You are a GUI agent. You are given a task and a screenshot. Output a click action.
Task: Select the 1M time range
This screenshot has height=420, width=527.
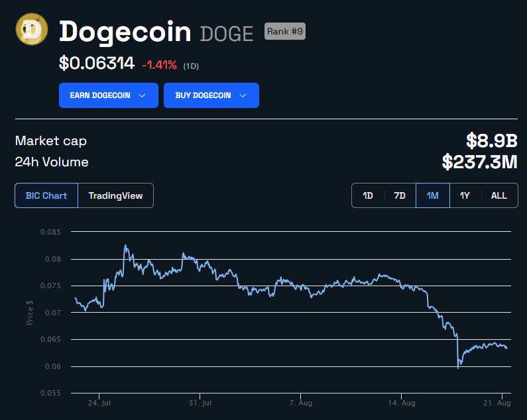[433, 195]
